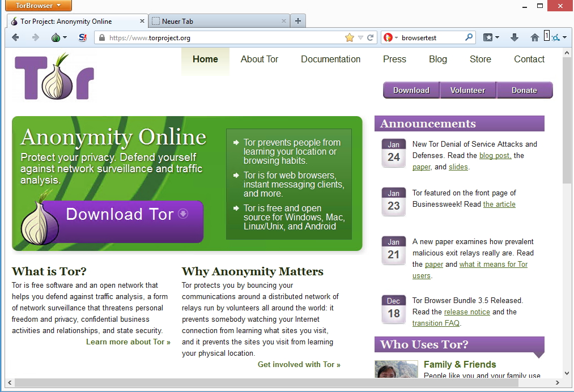Click the vertical scrollbar up arrow
This screenshot has width=574, height=392.
click(567, 52)
